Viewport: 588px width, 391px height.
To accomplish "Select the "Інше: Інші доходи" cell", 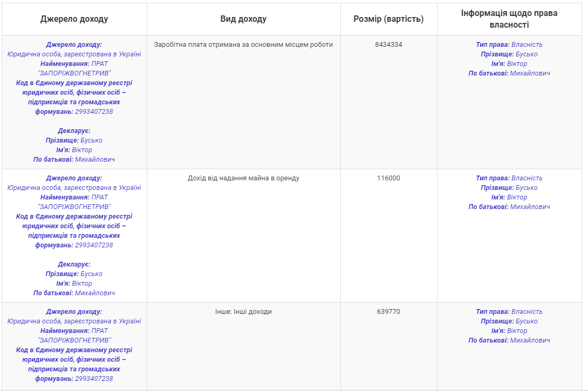I will (x=243, y=312).
